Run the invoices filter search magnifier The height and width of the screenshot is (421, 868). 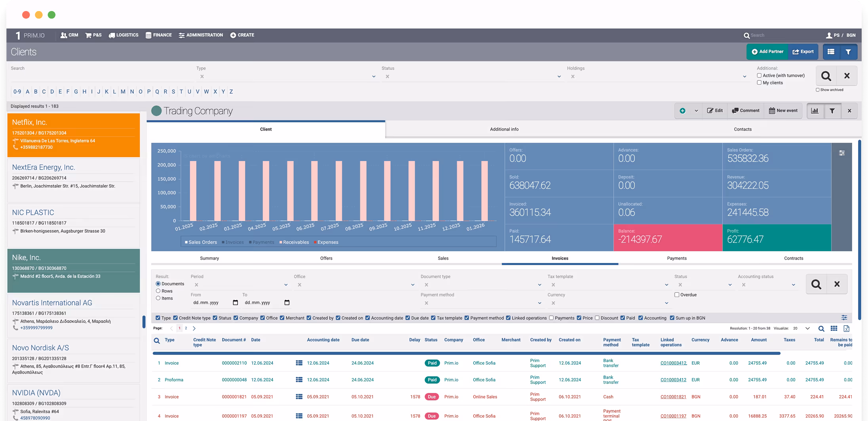point(816,284)
